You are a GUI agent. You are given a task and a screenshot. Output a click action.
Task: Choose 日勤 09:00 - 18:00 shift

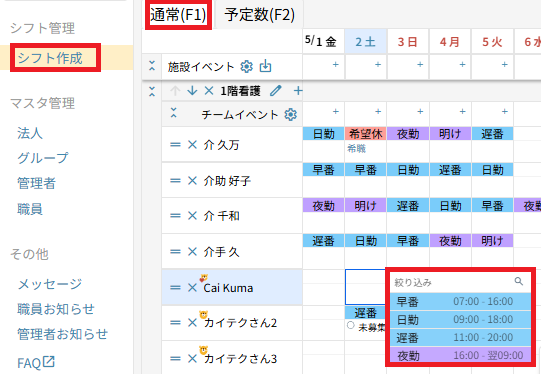[x=461, y=319]
